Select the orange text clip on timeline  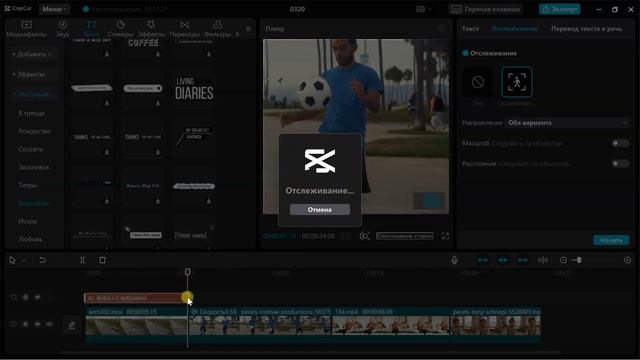point(136,298)
